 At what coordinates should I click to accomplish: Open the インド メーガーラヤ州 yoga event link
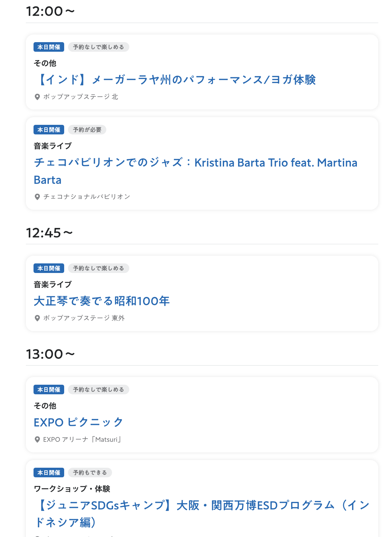tap(175, 79)
